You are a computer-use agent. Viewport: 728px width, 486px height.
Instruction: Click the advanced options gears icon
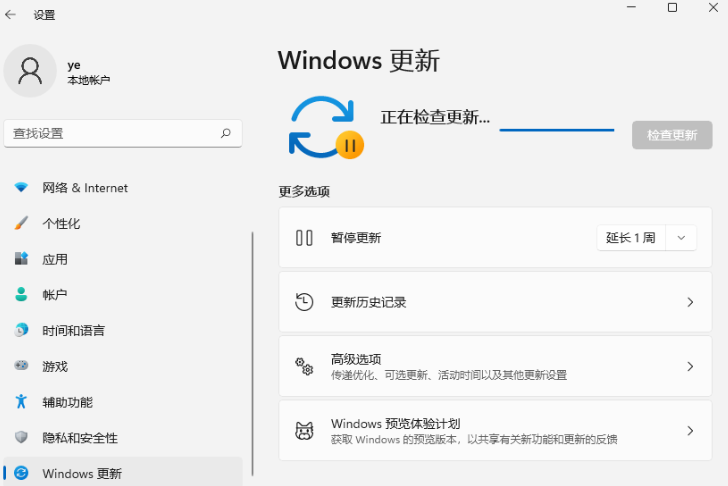304,366
